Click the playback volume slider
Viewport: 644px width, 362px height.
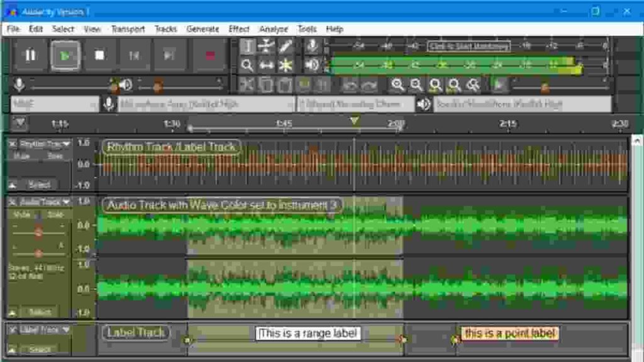(x=180, y=85)
